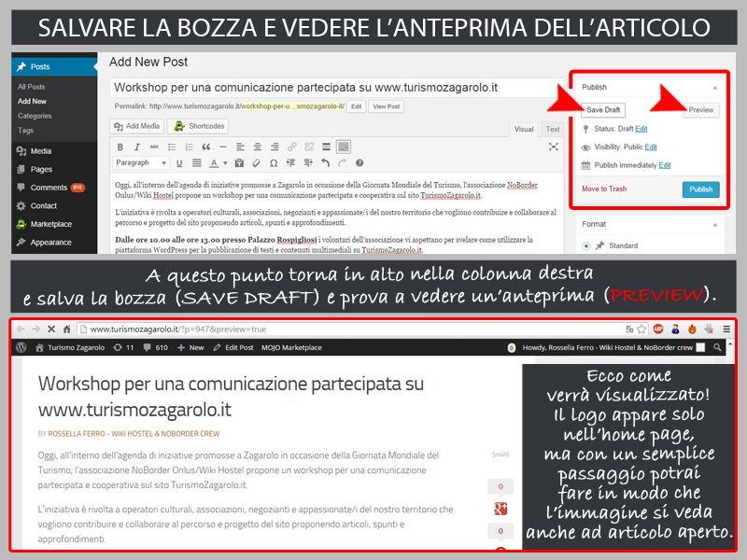Click Edit link next to Publish immediately

coord(665,166)
